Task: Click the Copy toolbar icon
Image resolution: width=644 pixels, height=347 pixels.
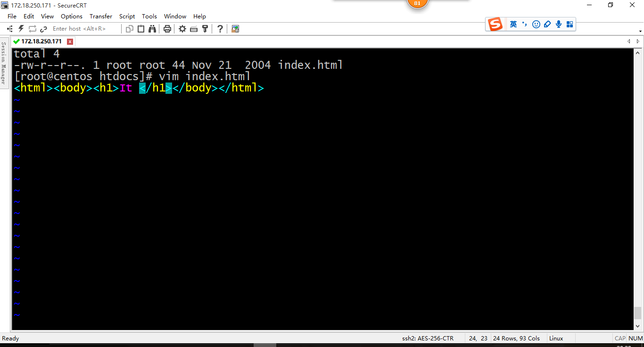Action: pyautogui.click(x=130, y=29)
